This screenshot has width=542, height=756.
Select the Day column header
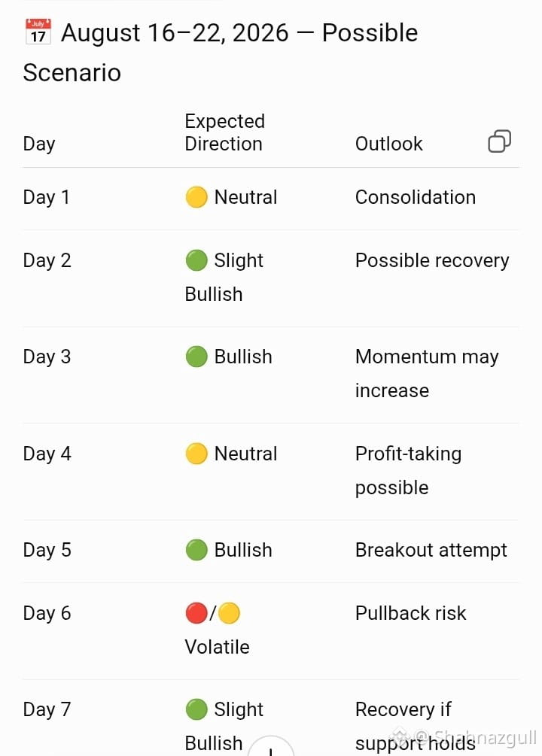39,144
